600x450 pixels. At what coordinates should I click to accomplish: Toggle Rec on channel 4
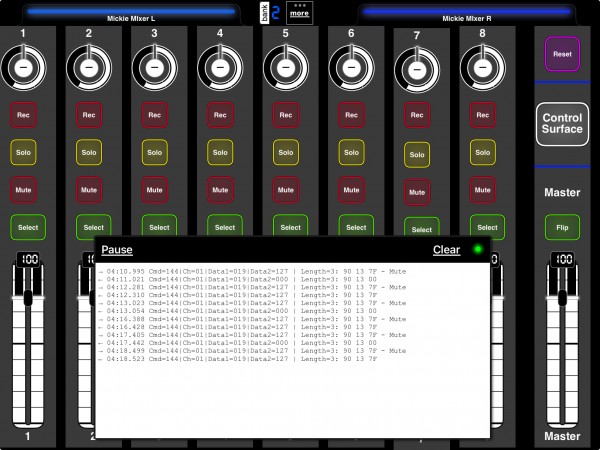click(220, 115)
